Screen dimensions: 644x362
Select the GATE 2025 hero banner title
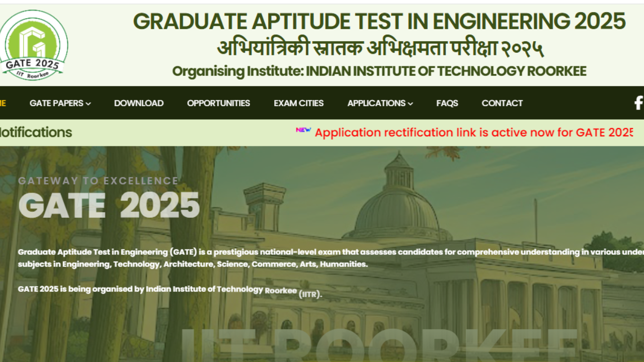pos(108,204)
